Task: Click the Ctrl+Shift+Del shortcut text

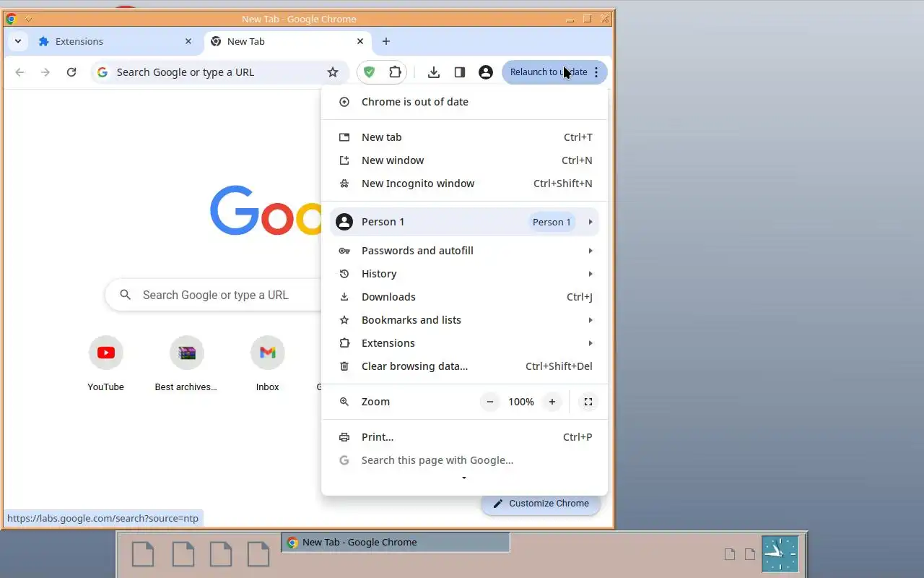Action: pos(559,366)
